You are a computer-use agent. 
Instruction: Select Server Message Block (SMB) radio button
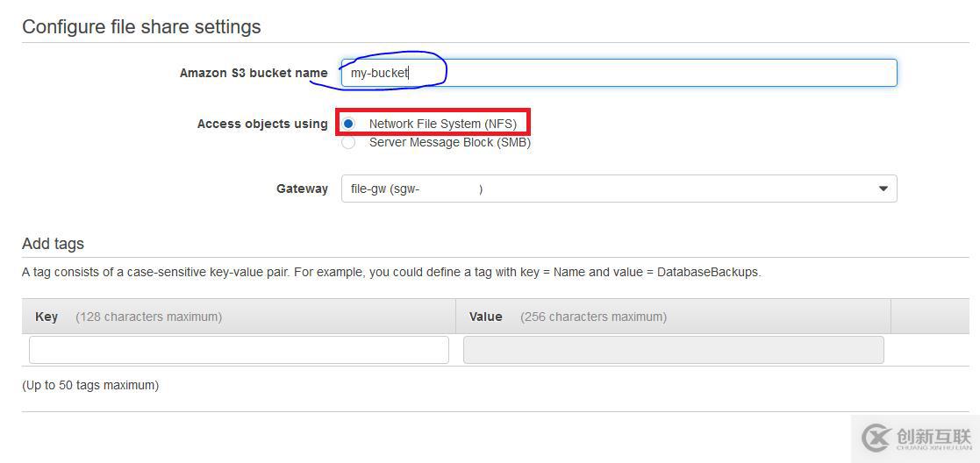[349, 142]
